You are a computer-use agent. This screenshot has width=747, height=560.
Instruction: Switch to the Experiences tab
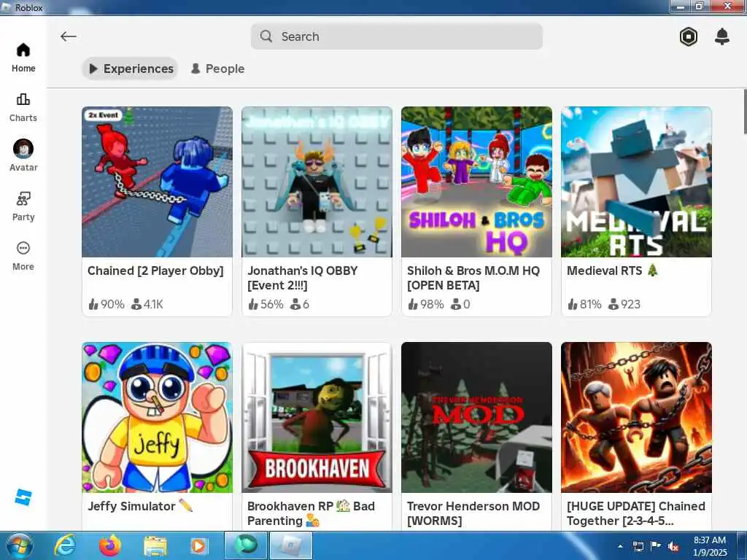point(130,69)
